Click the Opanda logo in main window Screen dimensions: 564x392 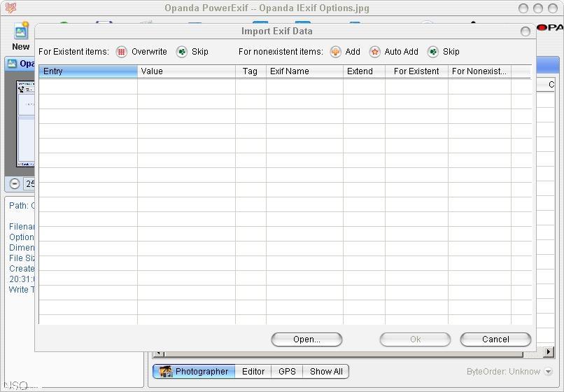point(549,27)
